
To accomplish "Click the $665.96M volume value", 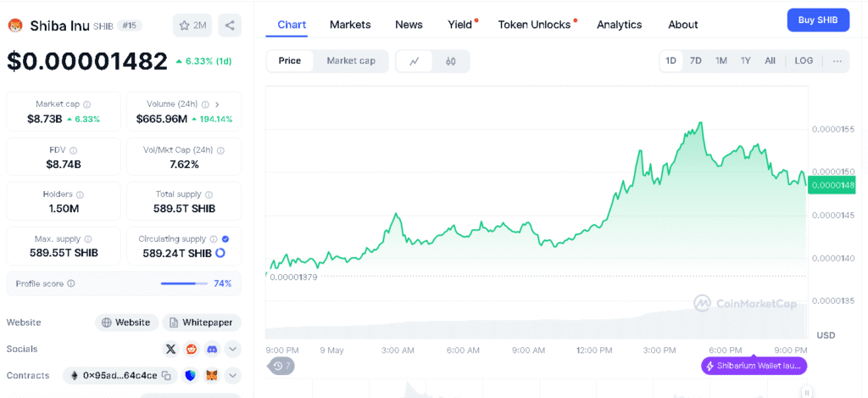I will click(162, 119).
